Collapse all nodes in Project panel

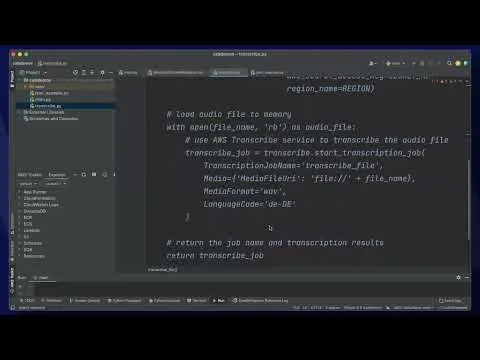pyautogui.click(x=92, y=72)
